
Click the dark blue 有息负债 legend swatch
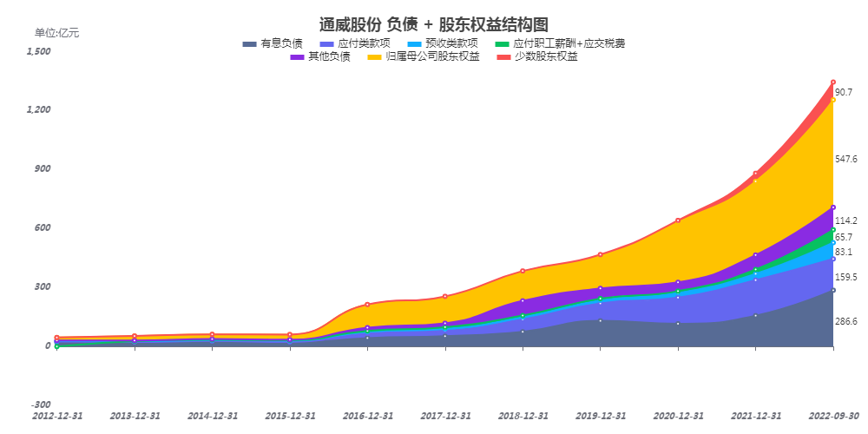pyautogui.click(x=250, y=43)
